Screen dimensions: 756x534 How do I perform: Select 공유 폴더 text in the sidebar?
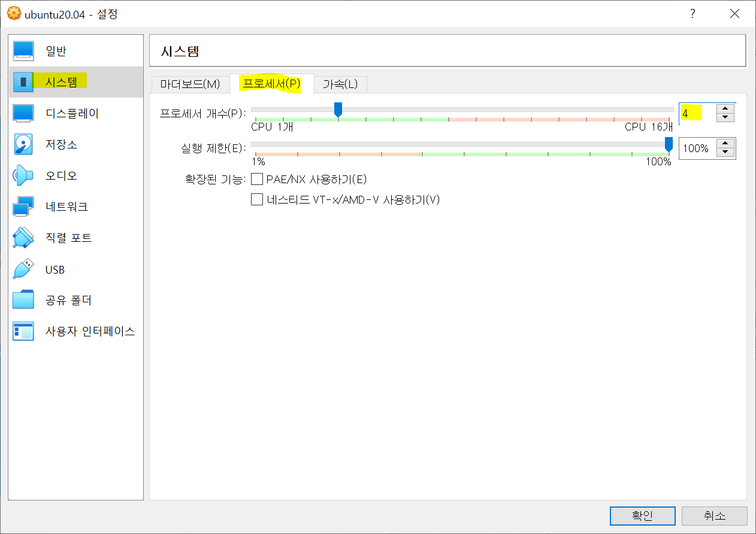[x=68, y=301]
